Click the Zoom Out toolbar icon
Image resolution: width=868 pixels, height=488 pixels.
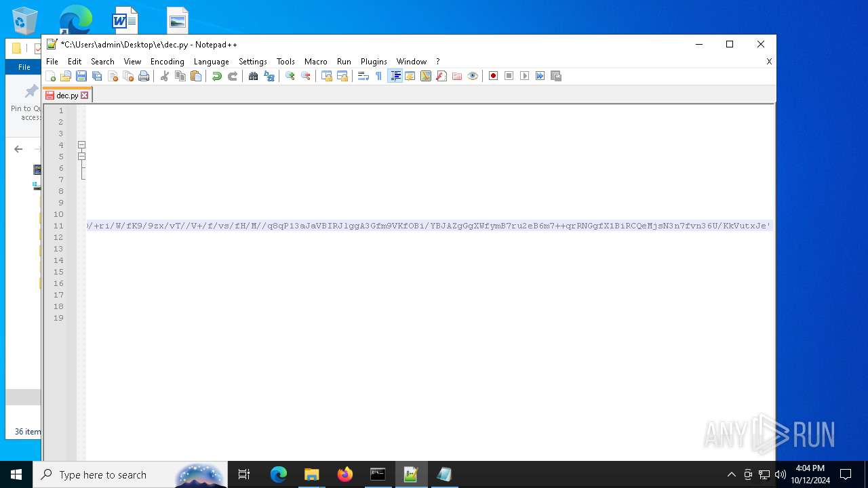306,76
